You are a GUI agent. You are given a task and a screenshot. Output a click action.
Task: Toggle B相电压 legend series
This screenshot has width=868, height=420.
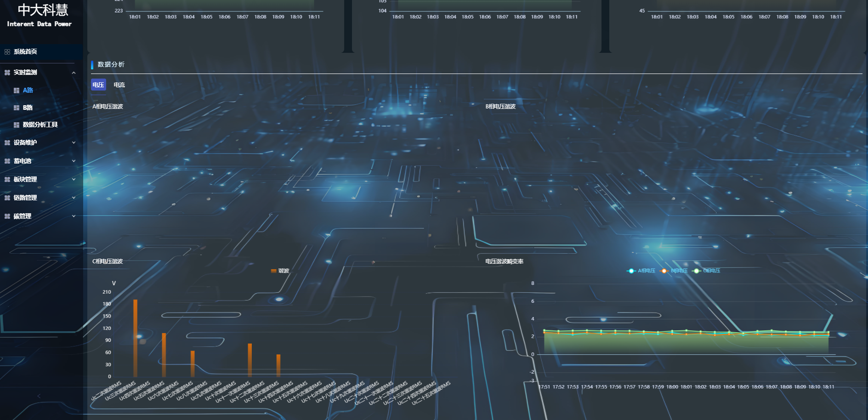674,271
